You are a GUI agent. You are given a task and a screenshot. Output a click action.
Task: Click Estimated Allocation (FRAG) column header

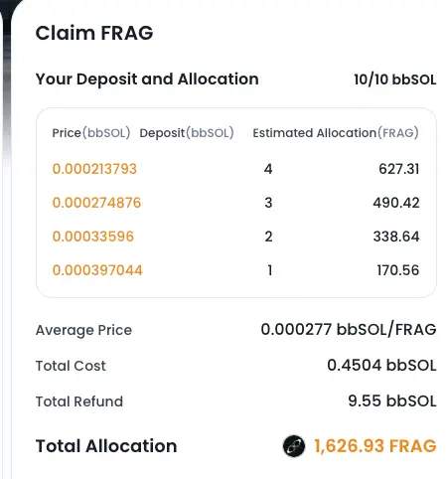(336, 133)
